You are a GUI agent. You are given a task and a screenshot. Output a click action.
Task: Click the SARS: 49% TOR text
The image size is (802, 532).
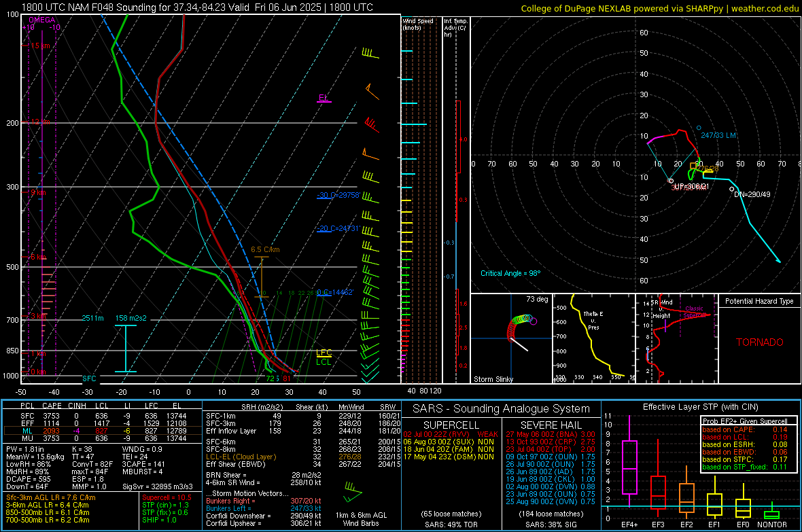pyautogui.click(x=451, y=525)
